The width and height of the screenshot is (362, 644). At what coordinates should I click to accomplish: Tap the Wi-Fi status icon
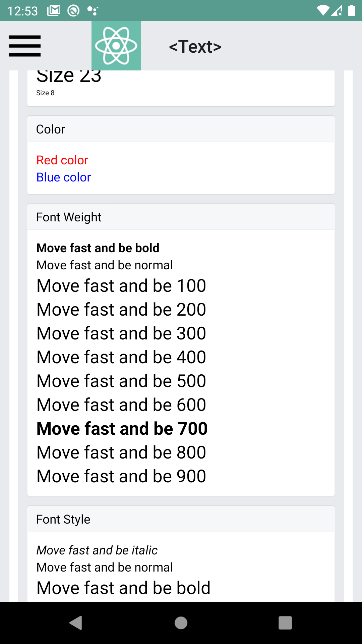[323, 10]
